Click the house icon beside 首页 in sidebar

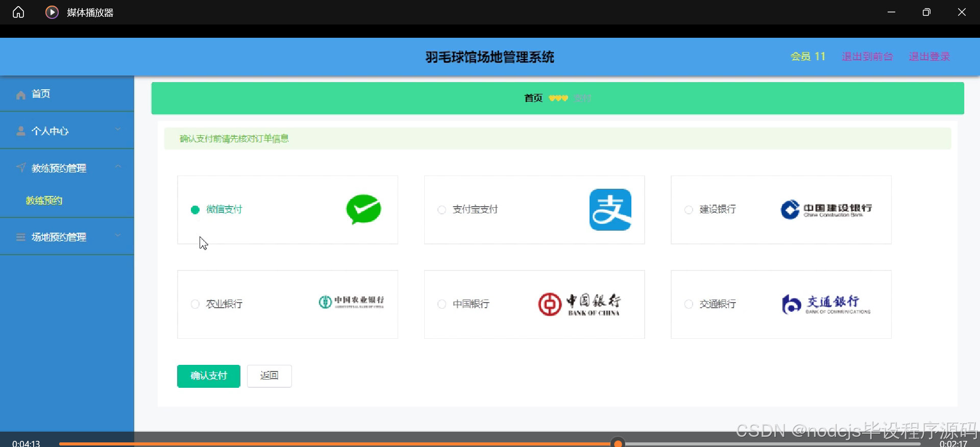21,95
